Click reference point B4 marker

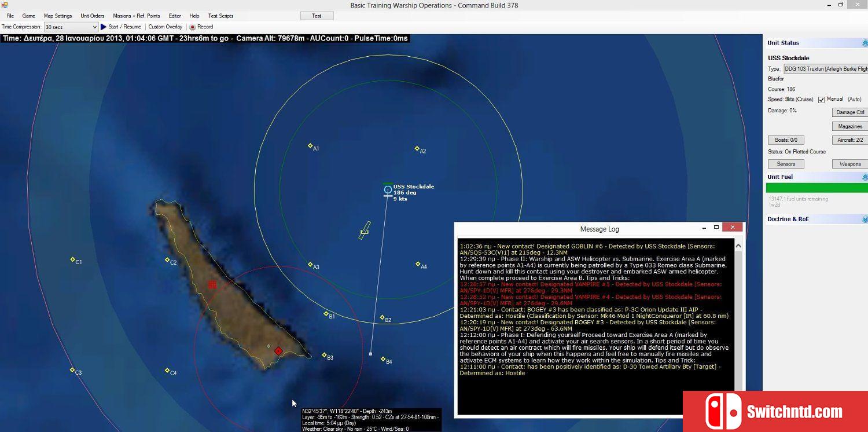point(383,359)
